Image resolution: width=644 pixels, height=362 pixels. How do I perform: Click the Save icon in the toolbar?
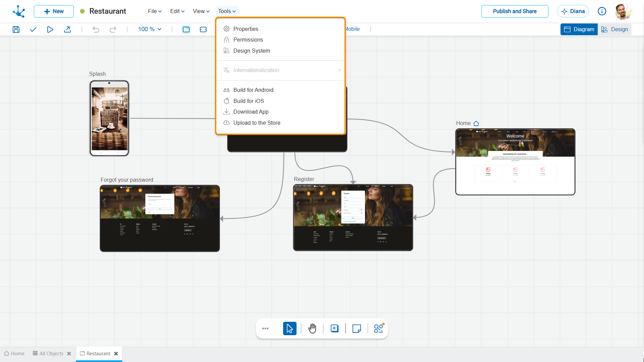click(16, 29)
